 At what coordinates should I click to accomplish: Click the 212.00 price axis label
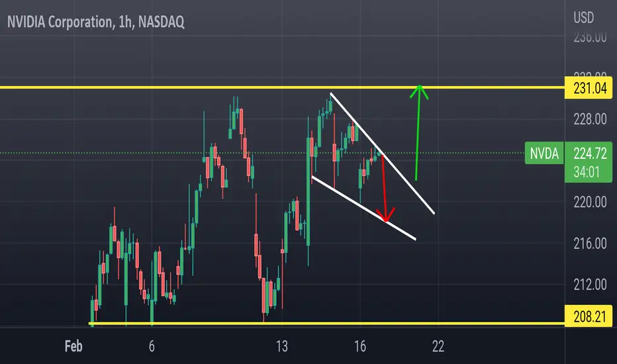pos(590,285)
